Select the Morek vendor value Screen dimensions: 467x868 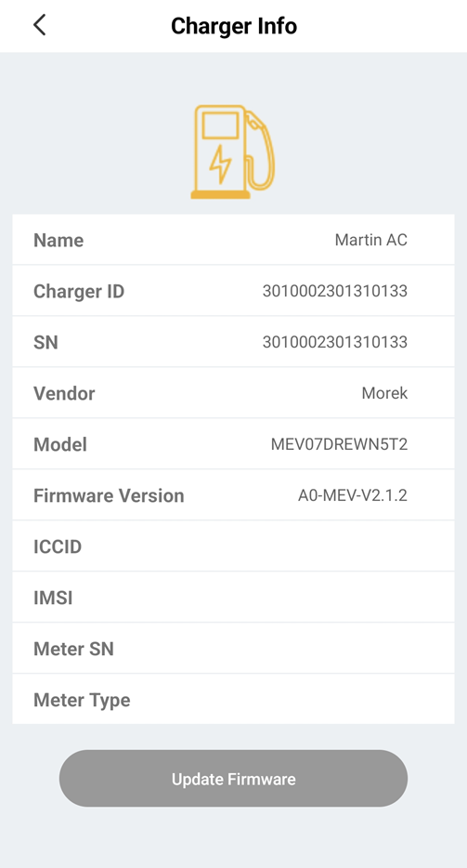[x=384, y=394]
